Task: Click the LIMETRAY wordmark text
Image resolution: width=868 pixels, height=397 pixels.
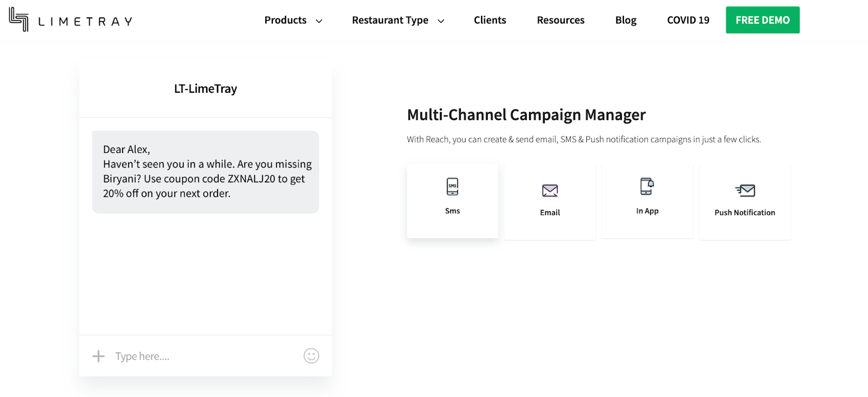Action: (85, 22)
